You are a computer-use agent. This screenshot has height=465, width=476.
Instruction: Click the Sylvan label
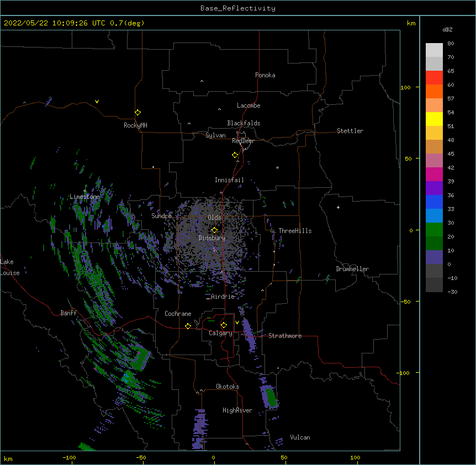point(215,135)
